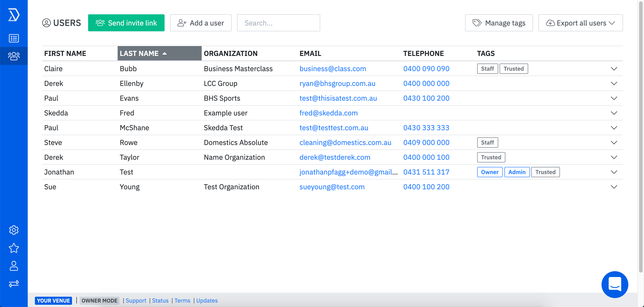This screenshot has width=644, height=307.
Task: Toggle Last Name sort order
Action: point(159,53)
